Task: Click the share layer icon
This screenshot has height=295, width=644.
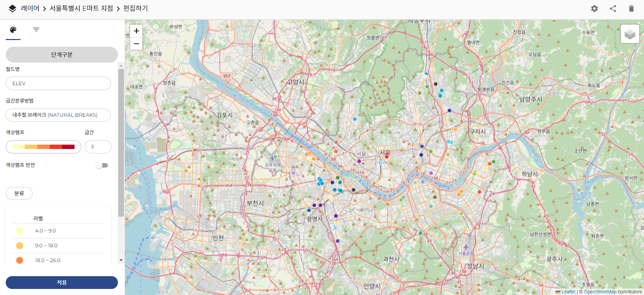Action: pyautogui.click(x=613, y=9)
